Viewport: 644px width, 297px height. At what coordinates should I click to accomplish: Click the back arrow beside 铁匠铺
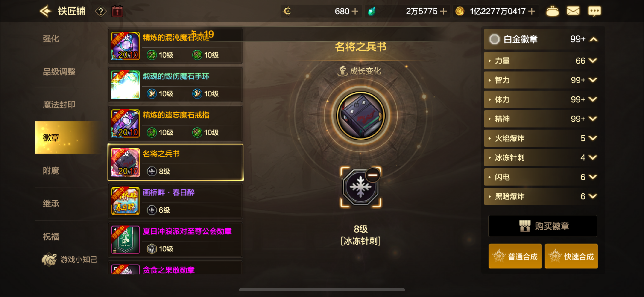[x=46, y=11]
